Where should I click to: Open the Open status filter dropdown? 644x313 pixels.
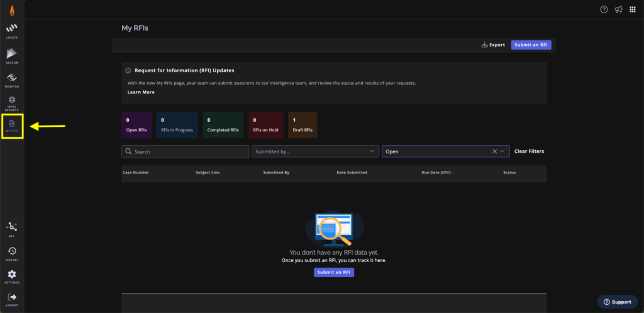coord(446,151)
